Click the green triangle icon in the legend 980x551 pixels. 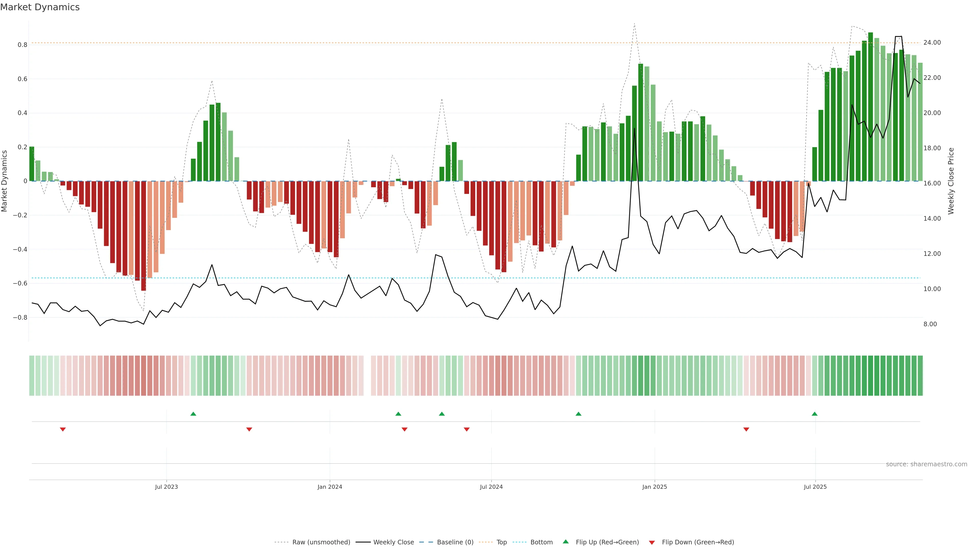566,542
